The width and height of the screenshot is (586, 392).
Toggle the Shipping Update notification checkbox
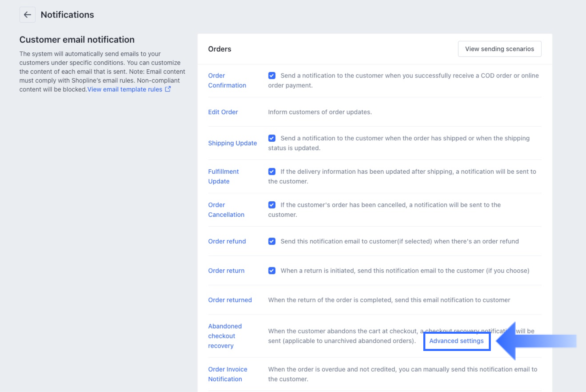point(272,138)
